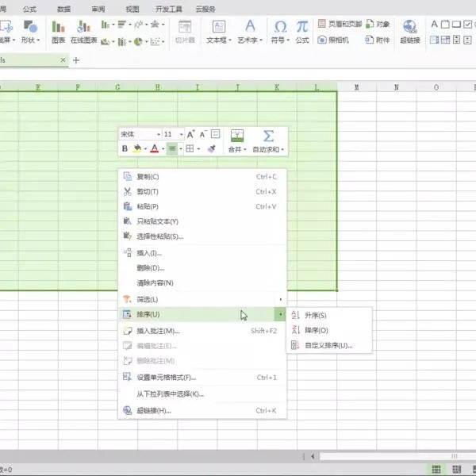Add a new sheet tab with the plus button
The height and width of the screenshot is (476, 476).
[76, 60]
